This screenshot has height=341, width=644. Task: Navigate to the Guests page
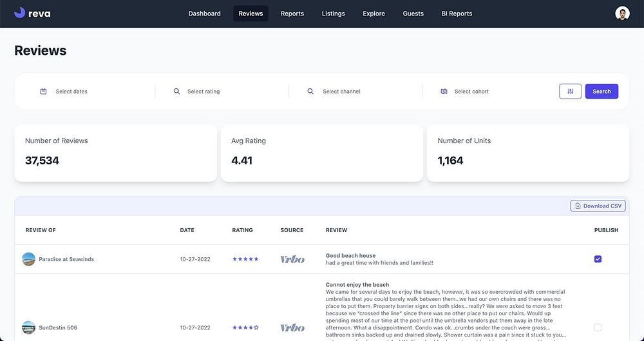coord(413,14)
